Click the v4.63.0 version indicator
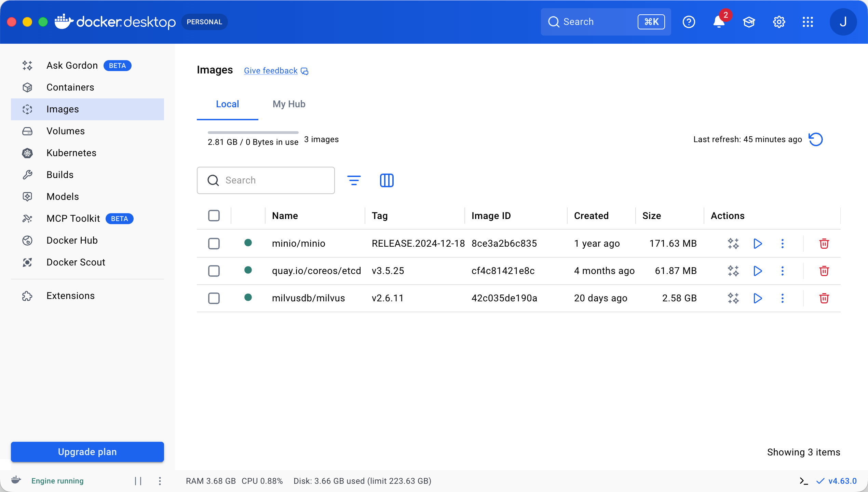Viewport: 868px width, 492px height. (837, 481)
